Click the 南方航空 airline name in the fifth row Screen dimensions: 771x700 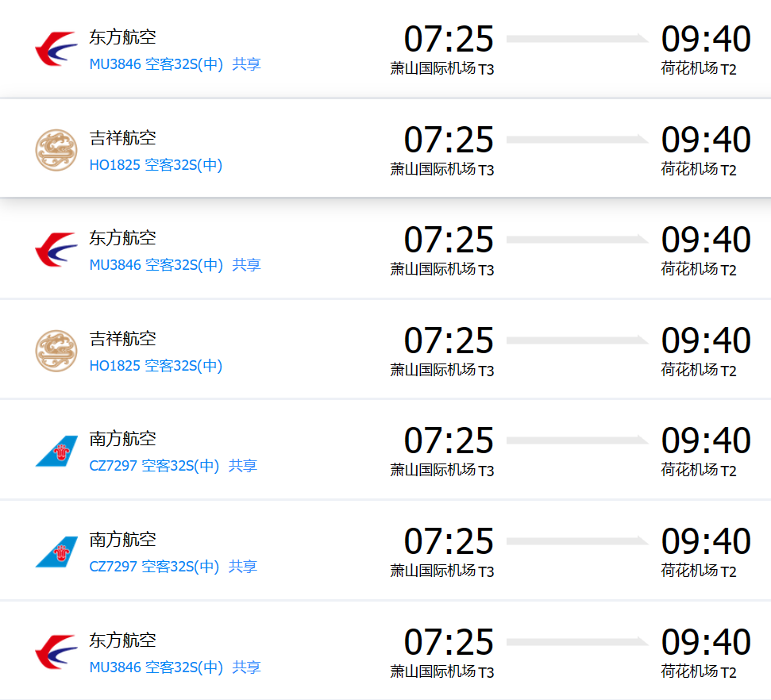tap(122, 439)
